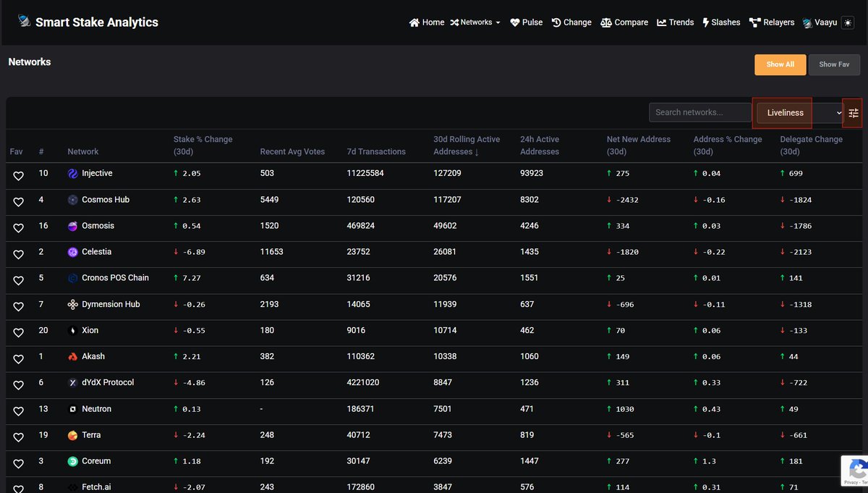Screen dimensions: 868x493
Task: Favorite the Injective network heart
Action: (19, 176)
